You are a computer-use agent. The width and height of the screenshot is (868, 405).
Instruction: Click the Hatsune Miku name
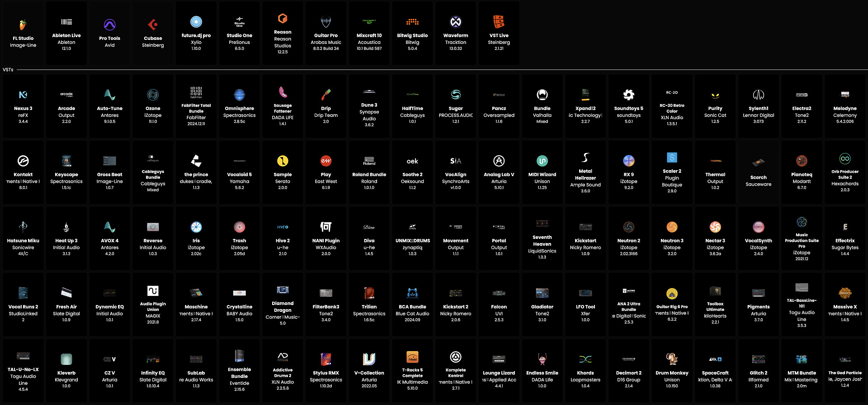pos(23,241)
